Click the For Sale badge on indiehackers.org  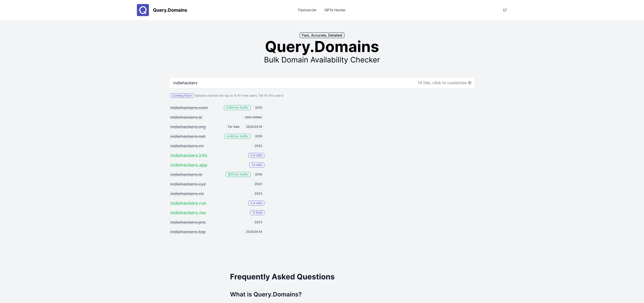click(x=233, y=127)
